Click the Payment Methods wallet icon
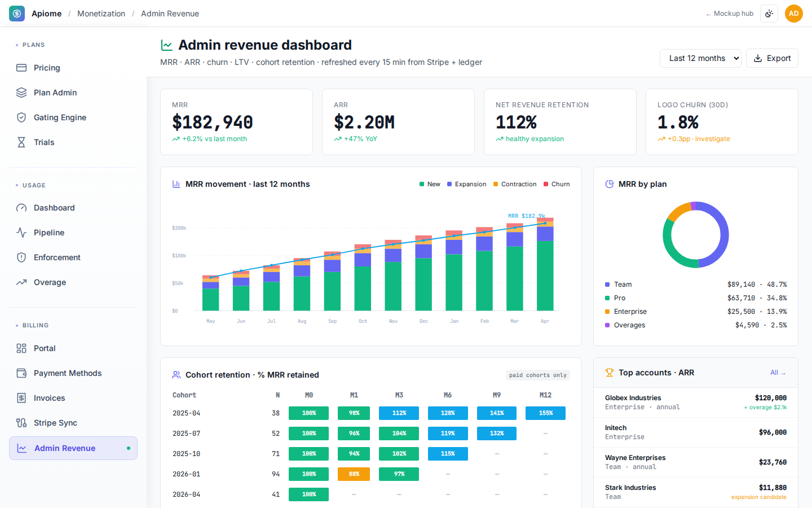The height and width of the screenshot is (508, 812). 21,373
